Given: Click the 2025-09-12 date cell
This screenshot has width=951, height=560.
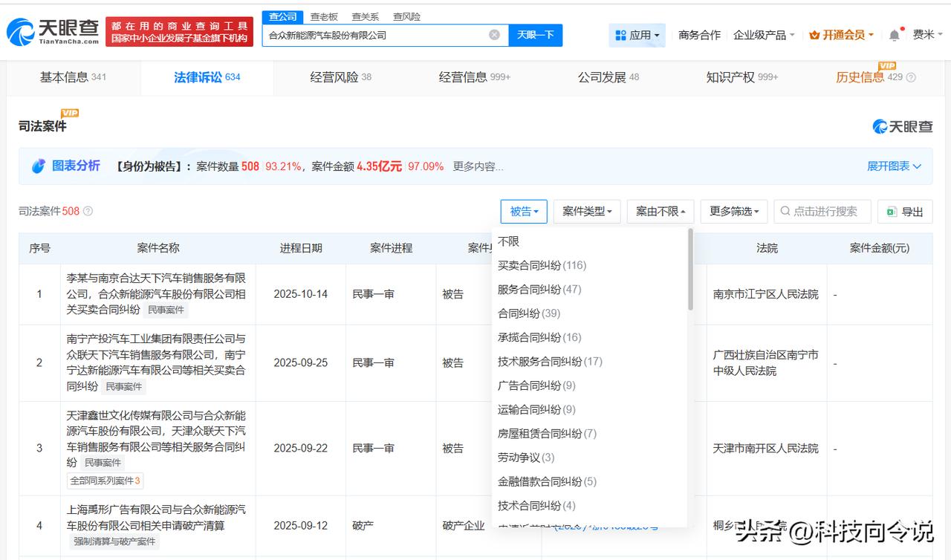Looking at the screenshot, I should click(x=301, y=526).
